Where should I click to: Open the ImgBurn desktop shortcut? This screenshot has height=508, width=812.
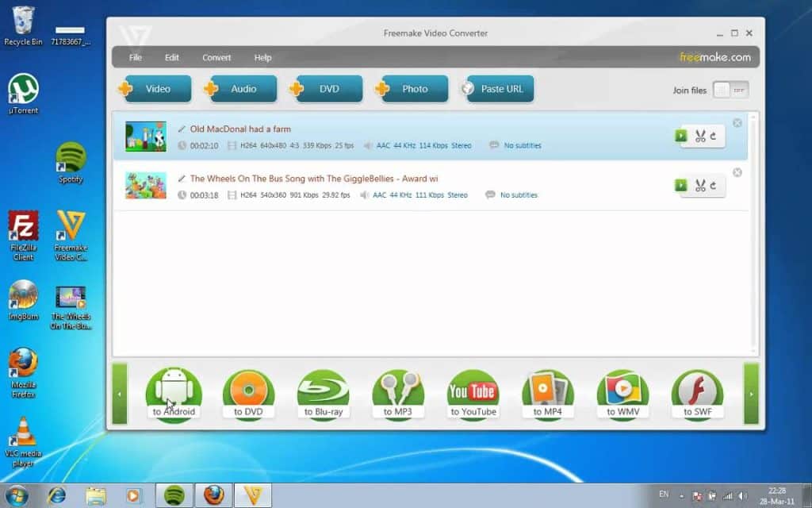click(23, 300)
